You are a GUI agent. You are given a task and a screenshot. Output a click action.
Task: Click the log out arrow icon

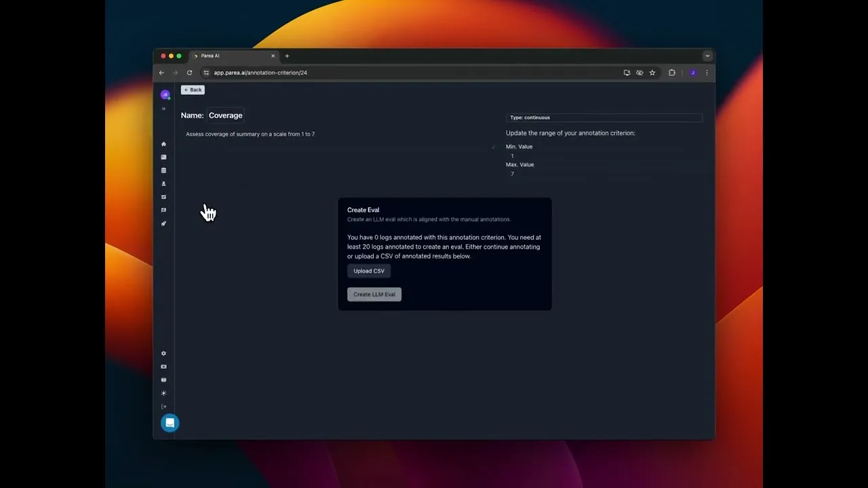click(163, 407)
